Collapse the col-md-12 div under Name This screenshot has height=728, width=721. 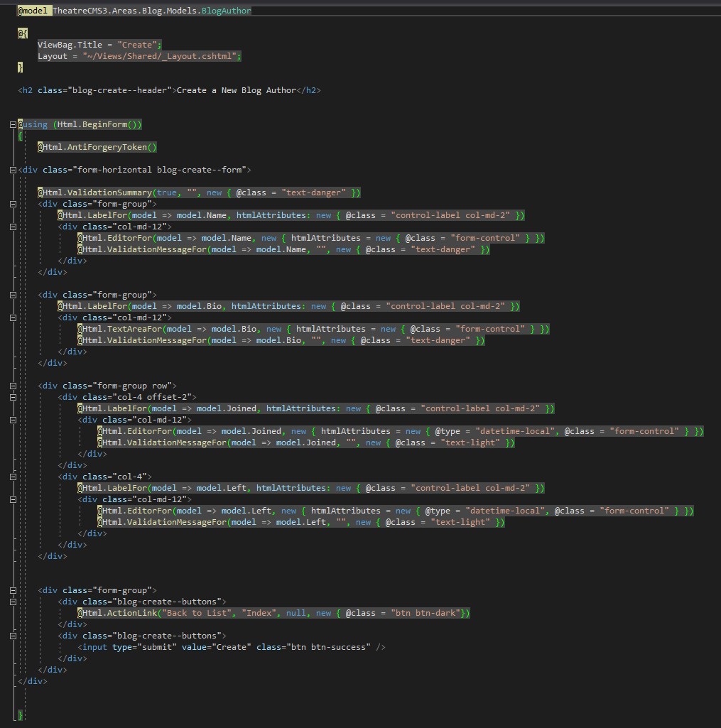coord(12,226)
